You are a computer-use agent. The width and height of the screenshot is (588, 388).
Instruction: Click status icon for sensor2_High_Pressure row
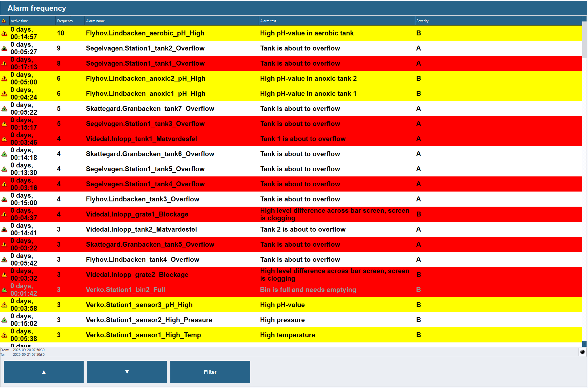click(4, 320)
